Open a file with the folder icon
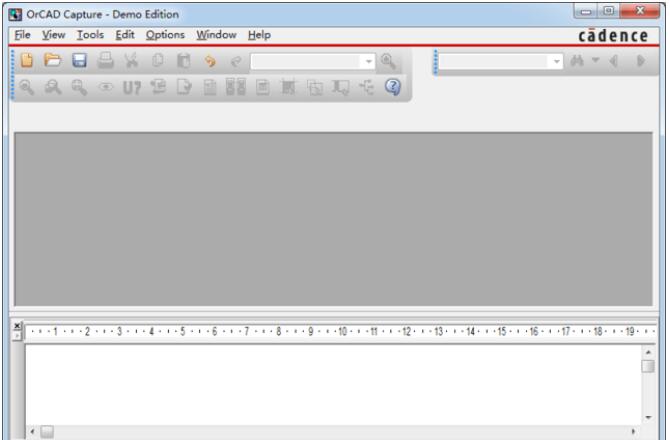 [53, 61]
